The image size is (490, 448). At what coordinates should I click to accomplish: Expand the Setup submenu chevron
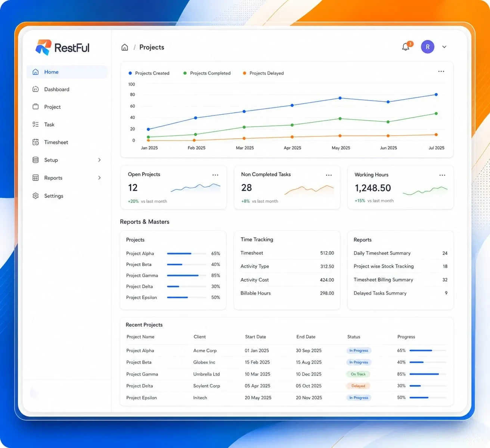tap(99, 160)
